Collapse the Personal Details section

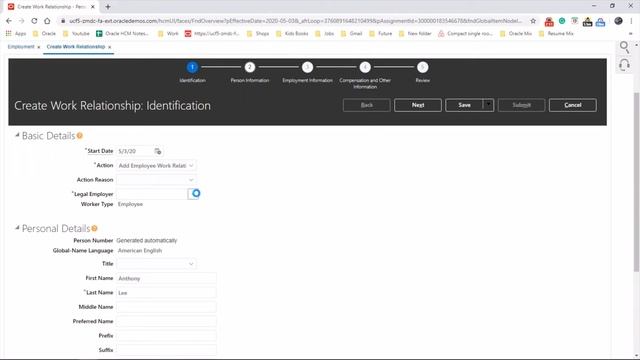[17, 228]
